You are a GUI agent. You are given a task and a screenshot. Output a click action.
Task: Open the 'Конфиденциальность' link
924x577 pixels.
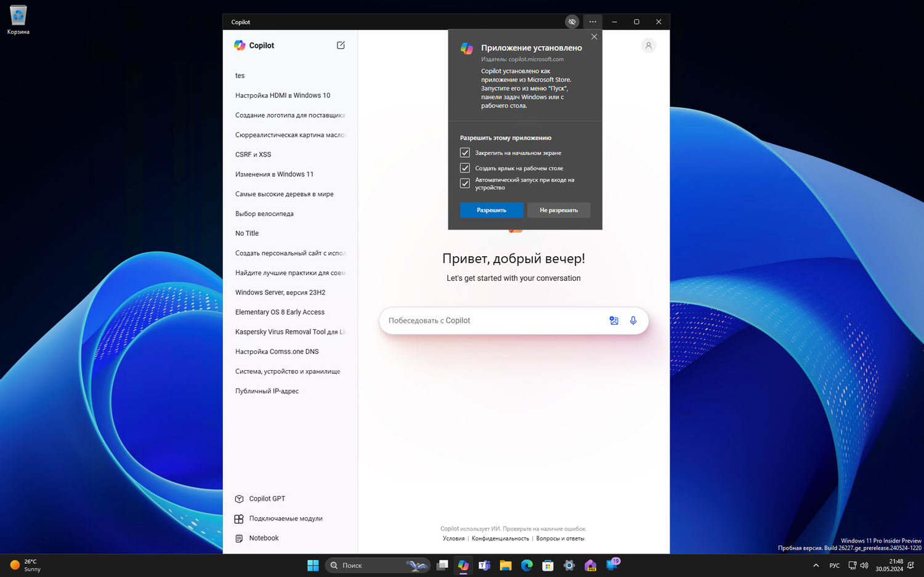500,539
